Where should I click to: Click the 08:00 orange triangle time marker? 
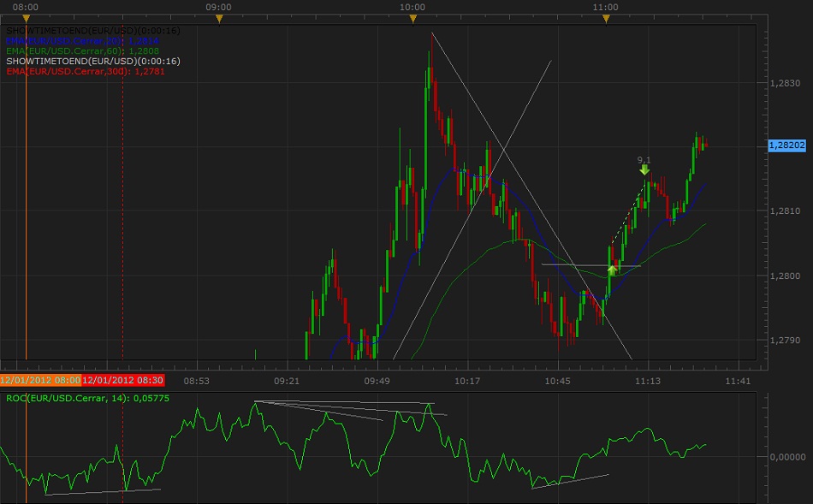tap(26, 18)
